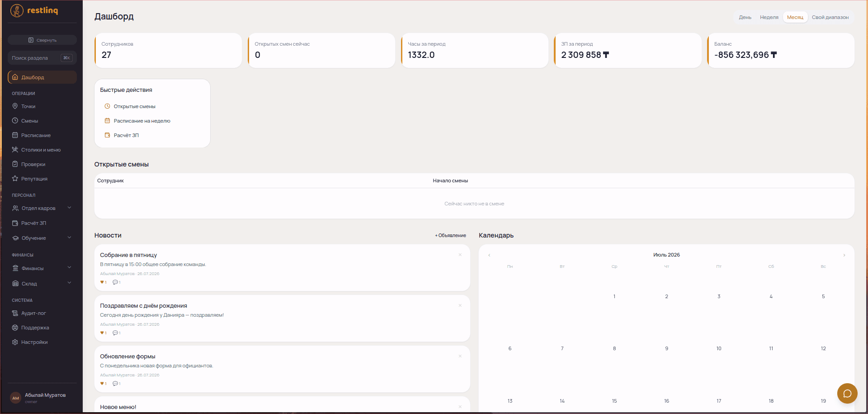
Task: Open Поддержка in the sidebar
Action: tap(42, 328)
